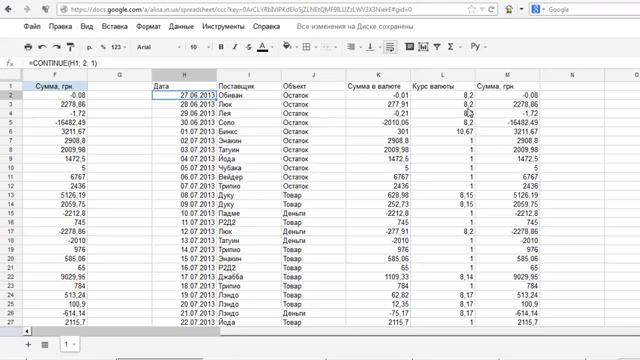Insert a chart from the toolbar
Screen dimensions: 640x360
tap(423, 47)
